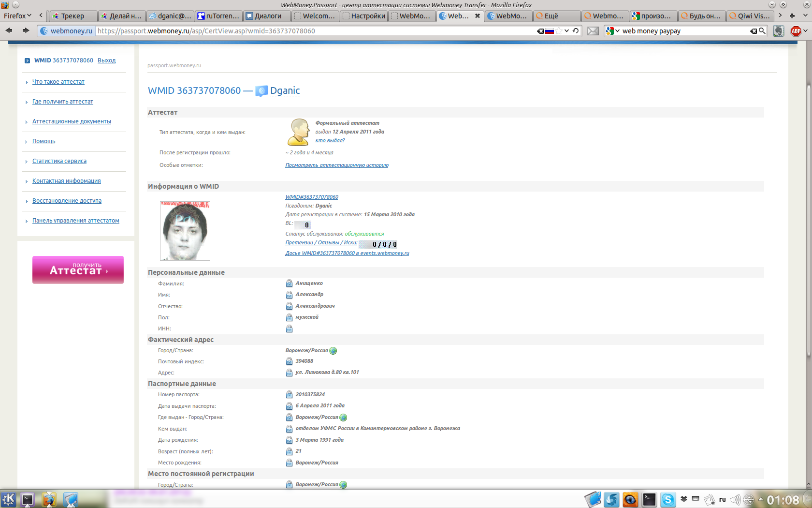This screenshot has width=812, height=508.
Task: Click the passport.webmoney.ru breadcrumb link
Action: (x=174, y=65)
